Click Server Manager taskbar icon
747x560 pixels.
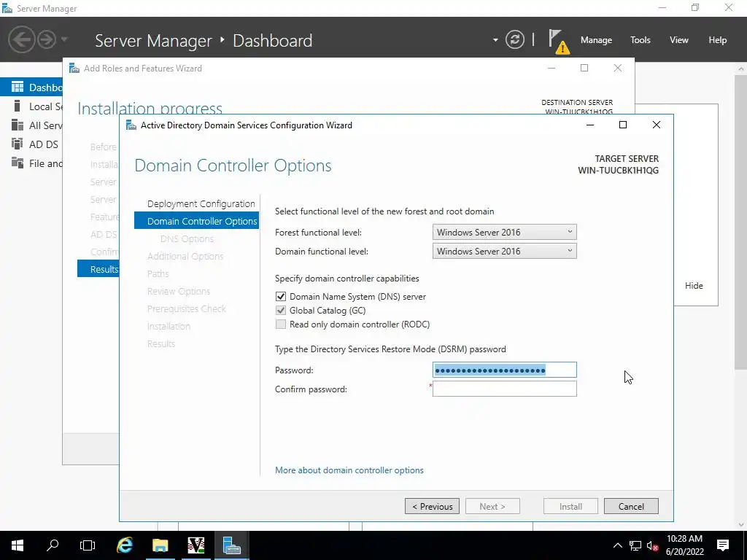tap(231, 545)
